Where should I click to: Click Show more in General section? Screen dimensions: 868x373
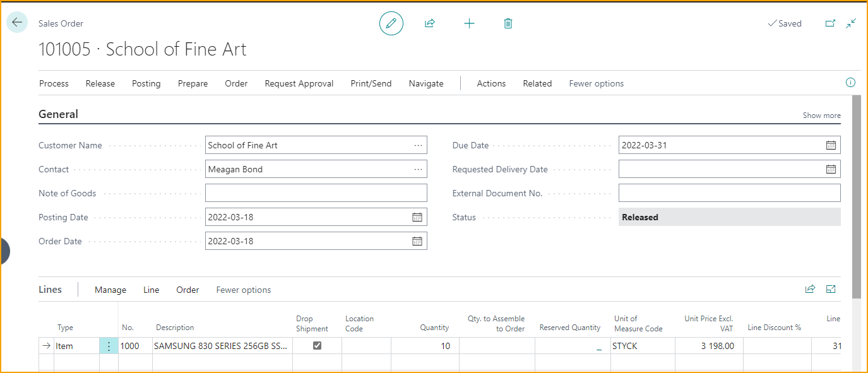click(x=821, y=115)
